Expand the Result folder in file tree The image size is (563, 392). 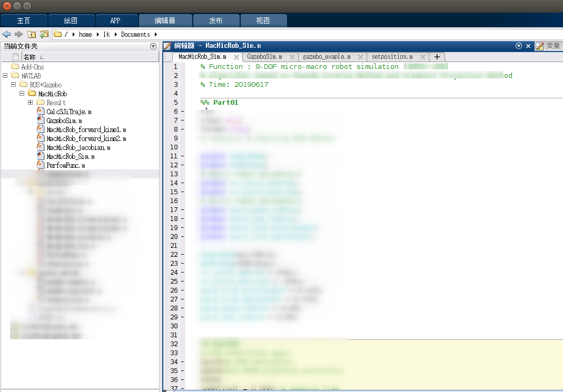(29, 102)
